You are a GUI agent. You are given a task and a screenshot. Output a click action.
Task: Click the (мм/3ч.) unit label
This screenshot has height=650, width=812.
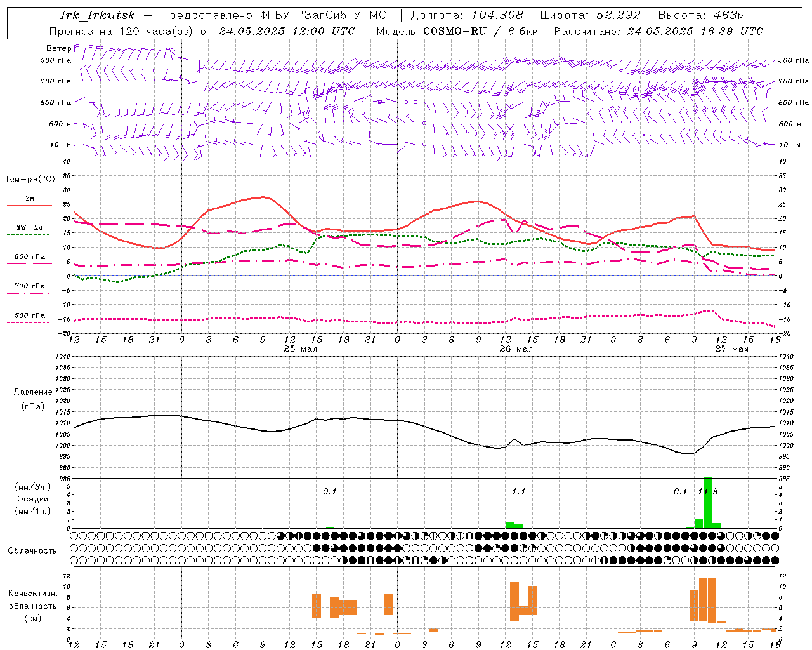[32, 487]
